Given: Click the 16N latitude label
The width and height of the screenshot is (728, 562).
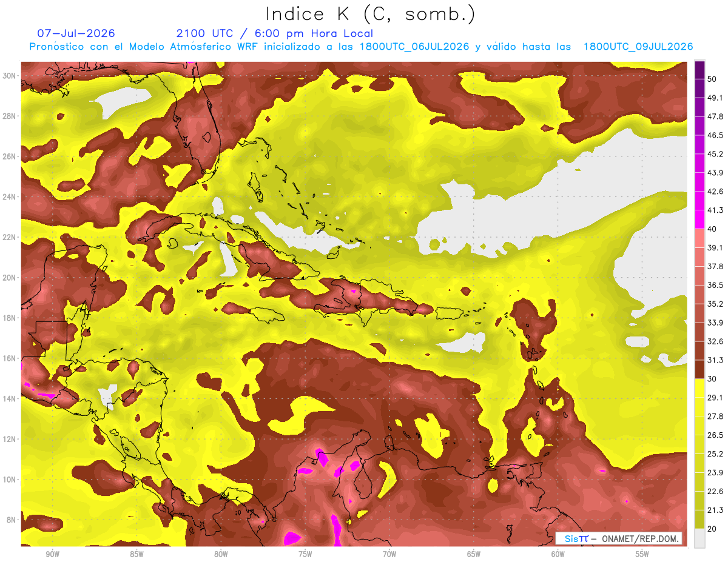Looking at the screenshot, I should pos(10,358).
